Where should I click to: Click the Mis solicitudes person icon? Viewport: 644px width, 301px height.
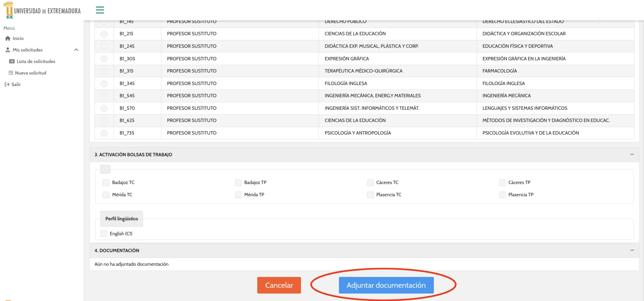click(8, 50)
